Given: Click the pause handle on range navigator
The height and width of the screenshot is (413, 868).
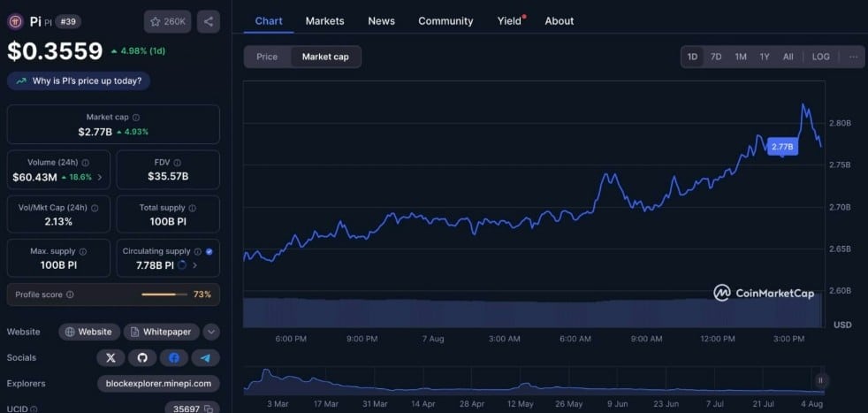Looking at the screenshot, I should (820, 380).
